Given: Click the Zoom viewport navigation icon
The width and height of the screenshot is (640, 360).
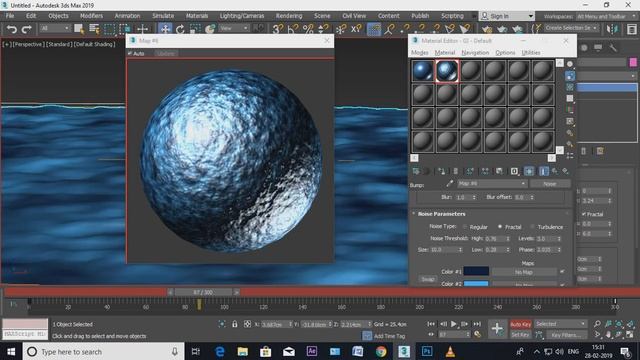Looking at the screenshot, I should 598,324.
